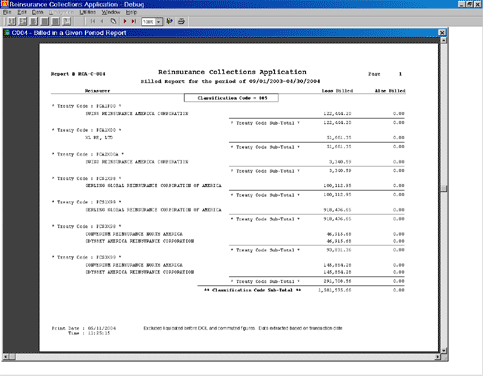Open the zoom percentage dropdown

click(x=159, y=22)
